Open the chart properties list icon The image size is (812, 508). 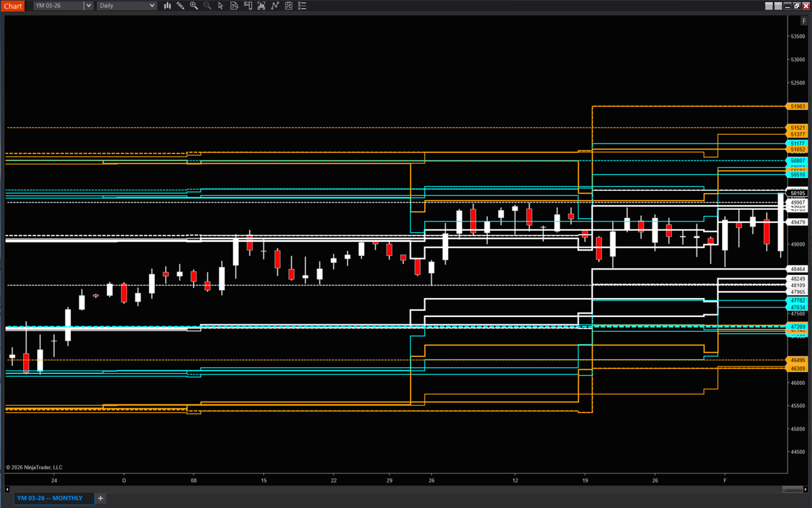(x=302, y=6)
